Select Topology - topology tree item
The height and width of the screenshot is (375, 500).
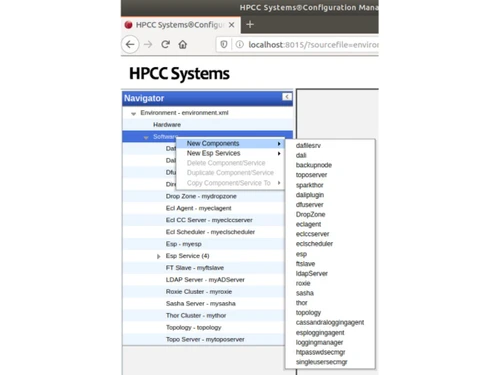click(x=193, y=327)
